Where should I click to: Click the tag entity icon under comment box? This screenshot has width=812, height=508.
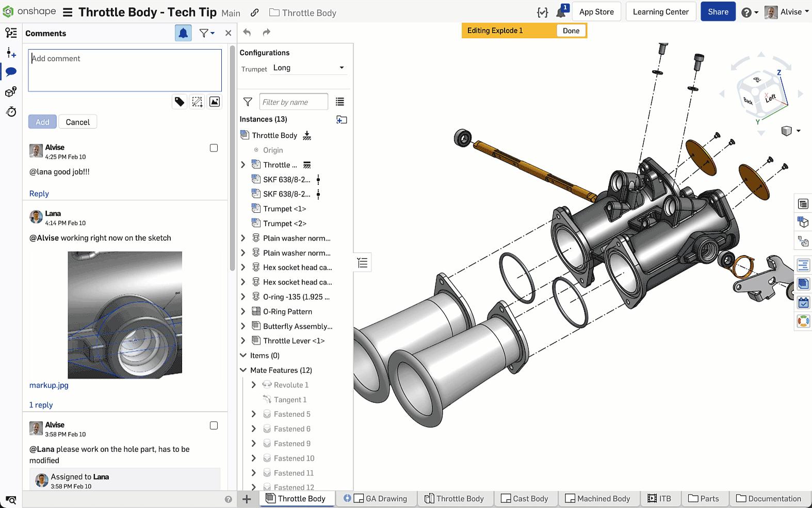coord(179,102)
